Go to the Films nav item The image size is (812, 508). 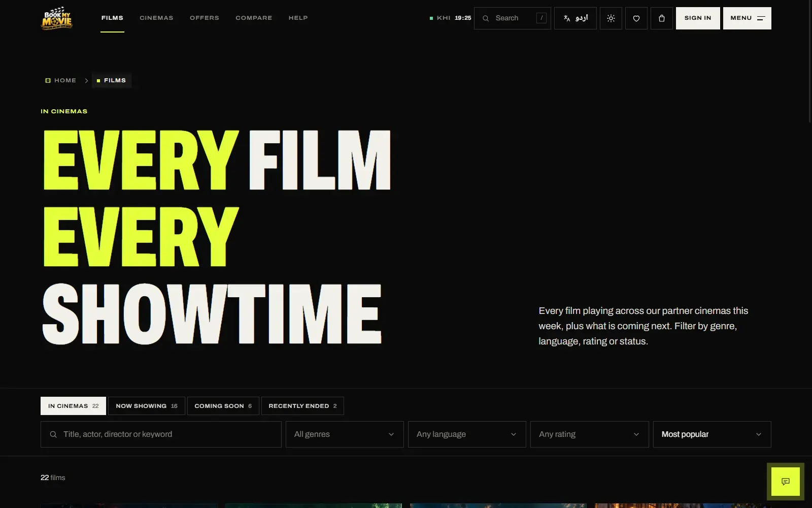coord(112,18)
